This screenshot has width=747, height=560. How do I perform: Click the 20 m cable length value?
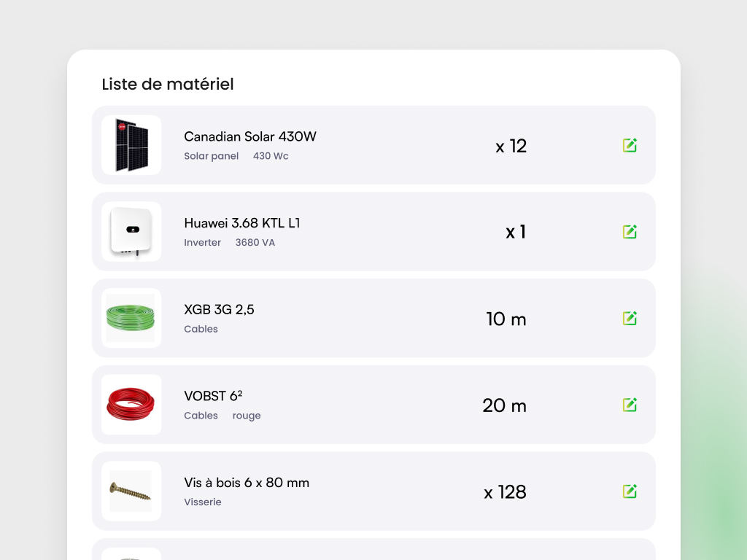pyautogui.click(x=504, y=405)
